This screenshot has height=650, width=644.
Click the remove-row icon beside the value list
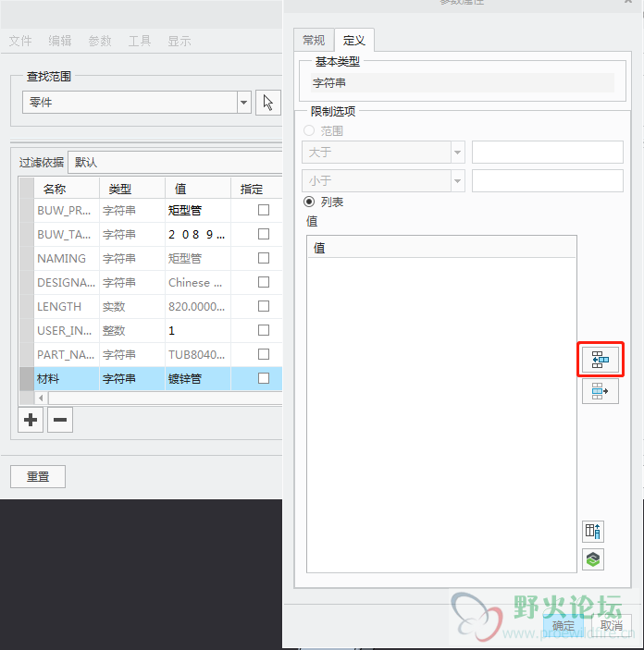pyautogui.click(x=600, y=391)
